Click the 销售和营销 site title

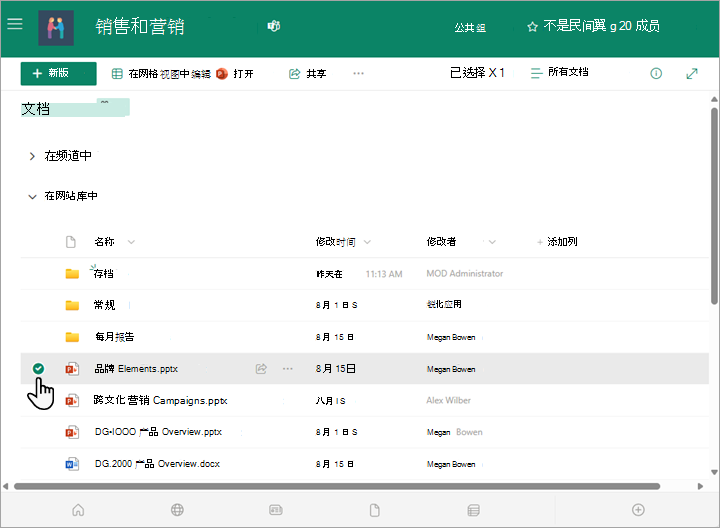140,27
